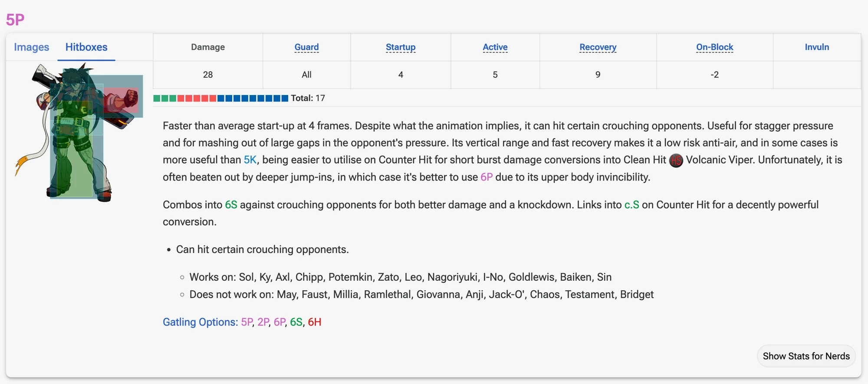Open the Startup column header link
Viewport: 868px width, 384px height.
[401, 47]
